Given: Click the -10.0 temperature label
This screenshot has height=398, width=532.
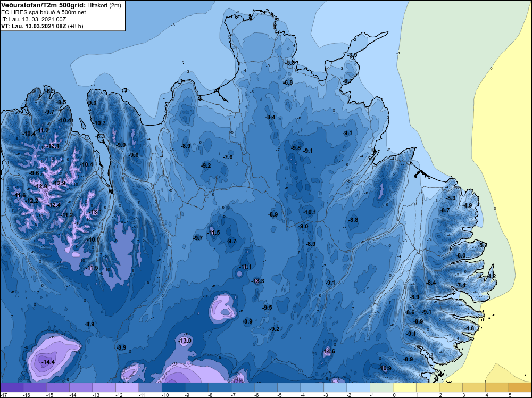Looking at the screenshot, I should 93,239.
